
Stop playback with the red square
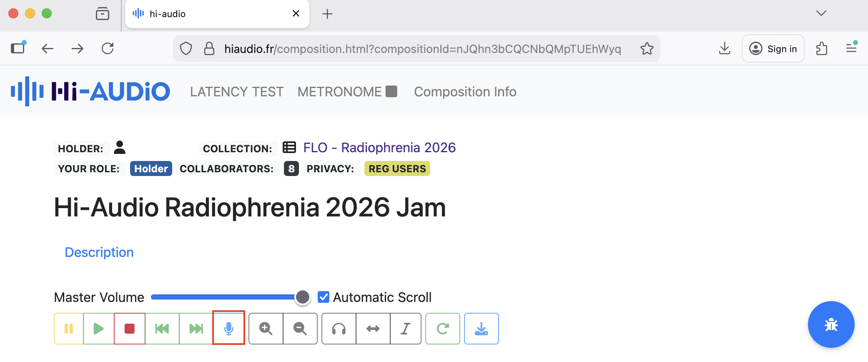click(x=130, y=329)
